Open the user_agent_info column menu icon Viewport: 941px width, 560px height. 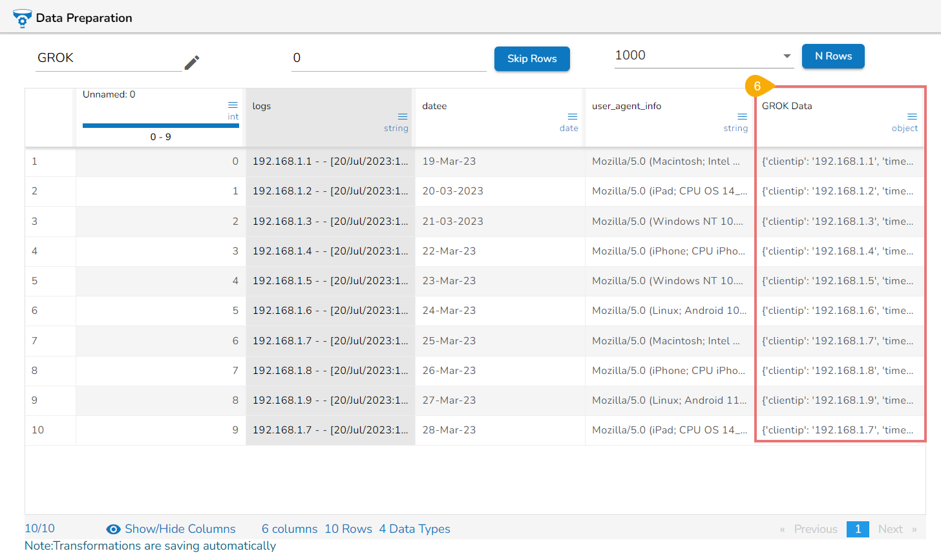pos(743,116)
